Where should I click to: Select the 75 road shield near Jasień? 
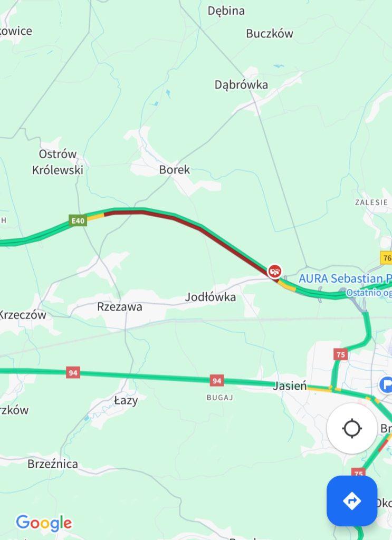click(340, 354)
